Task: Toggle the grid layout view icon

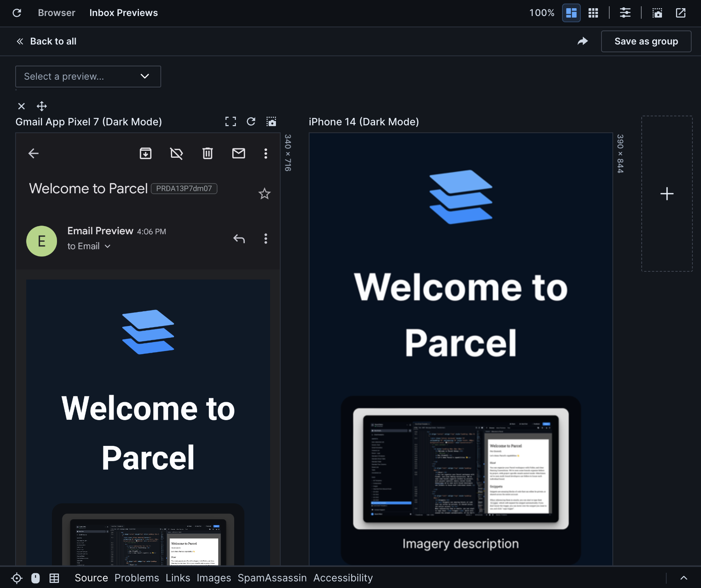Action: click(593, 13)
